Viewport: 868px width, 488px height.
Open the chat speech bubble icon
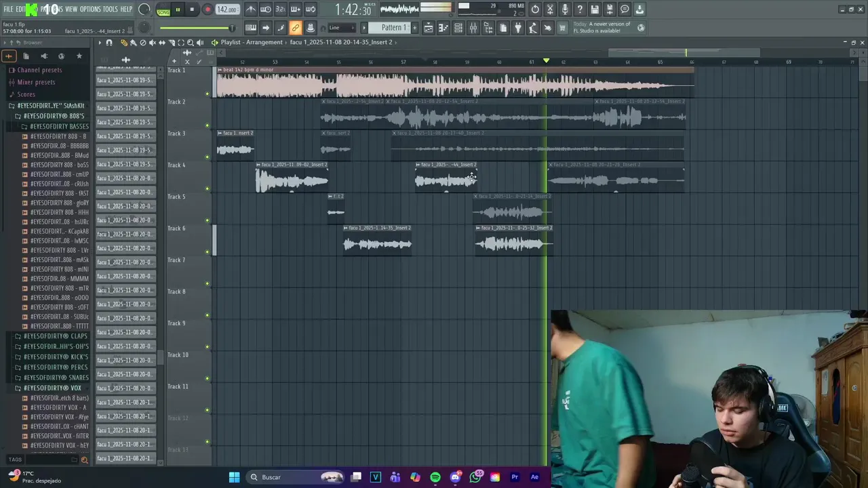click(625, 9)
